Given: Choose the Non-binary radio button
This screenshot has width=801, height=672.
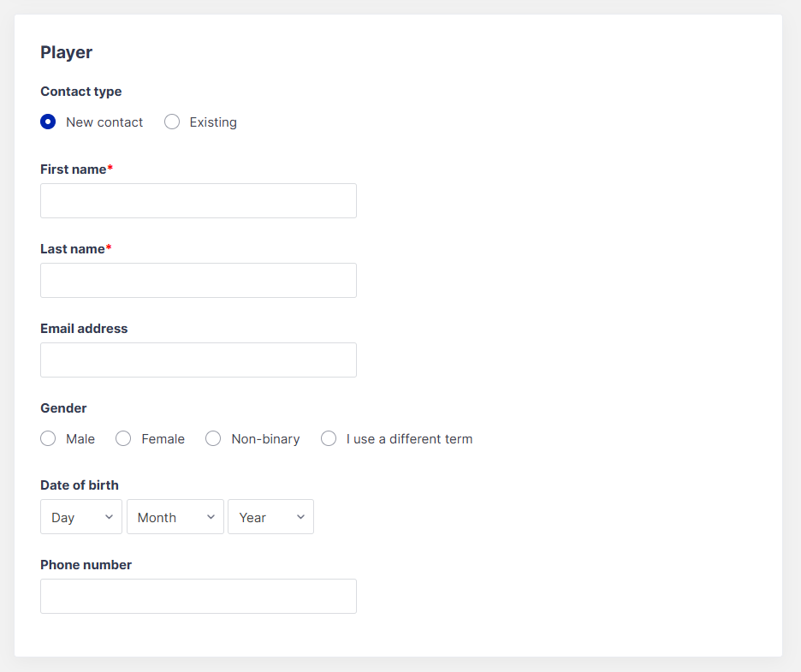Looking at the screenshot, I should [x=213, y=438].
